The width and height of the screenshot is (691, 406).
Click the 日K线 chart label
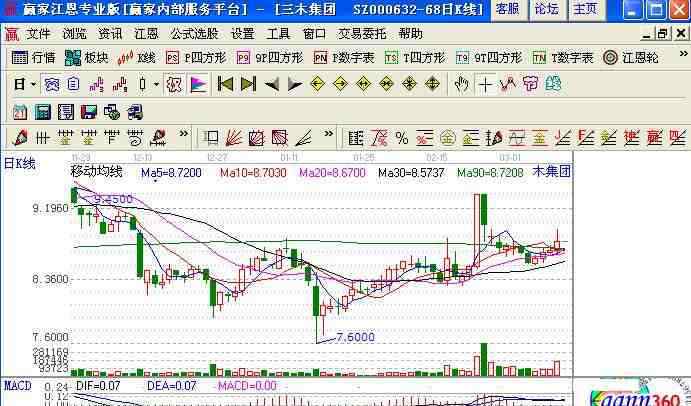[x=20, y=164]
